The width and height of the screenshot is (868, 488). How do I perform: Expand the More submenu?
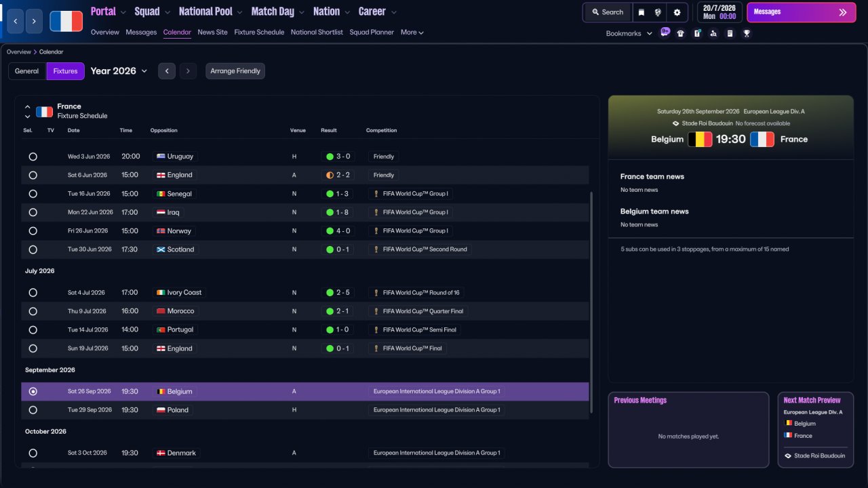[412, 33]
